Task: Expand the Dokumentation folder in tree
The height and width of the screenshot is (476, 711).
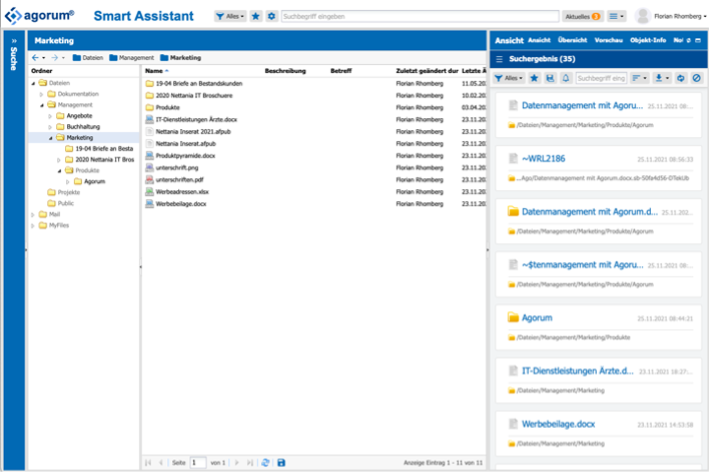Action: (x=41, y=94)
